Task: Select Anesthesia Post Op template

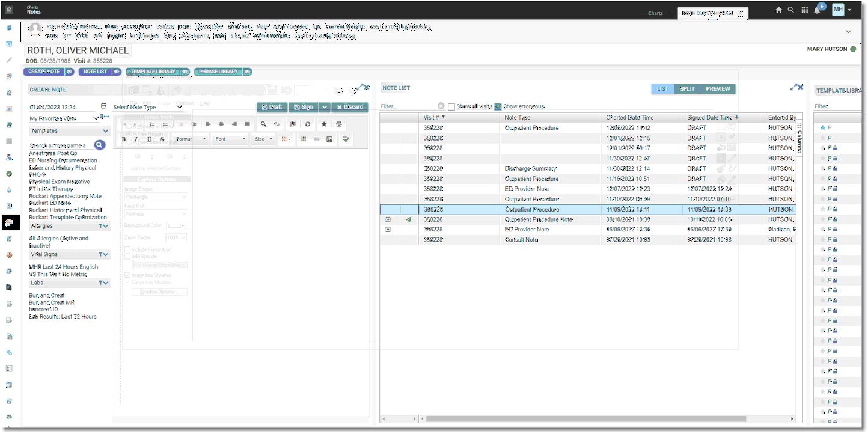Action: [53, 153]
